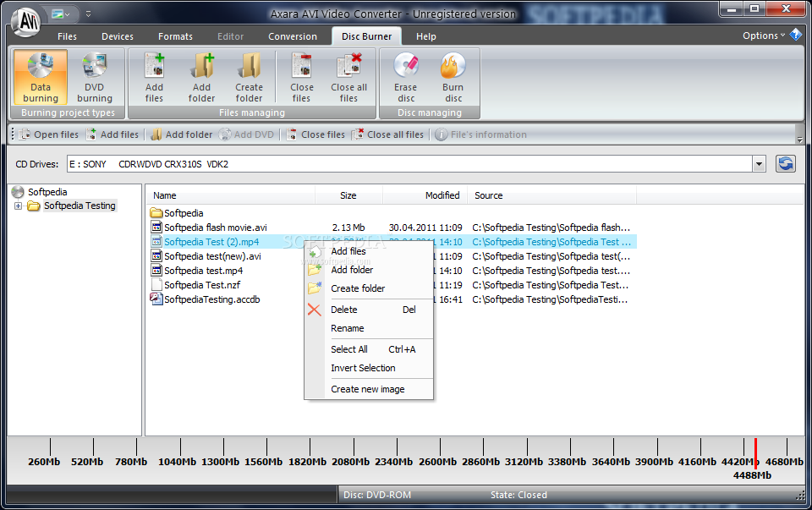Open the Files ribbon tab
Screen dimensions: 812x510
click(x=67, y=36)
